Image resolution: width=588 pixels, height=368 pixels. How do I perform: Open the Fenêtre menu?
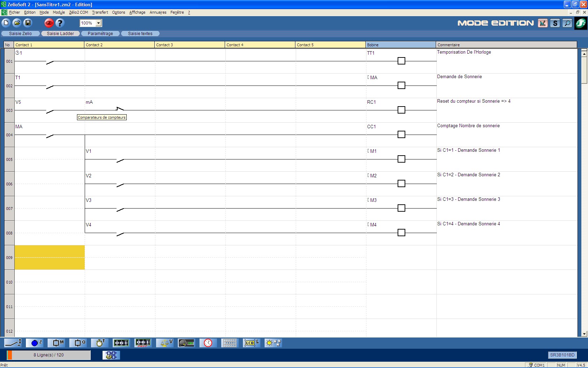coord(177,12)
